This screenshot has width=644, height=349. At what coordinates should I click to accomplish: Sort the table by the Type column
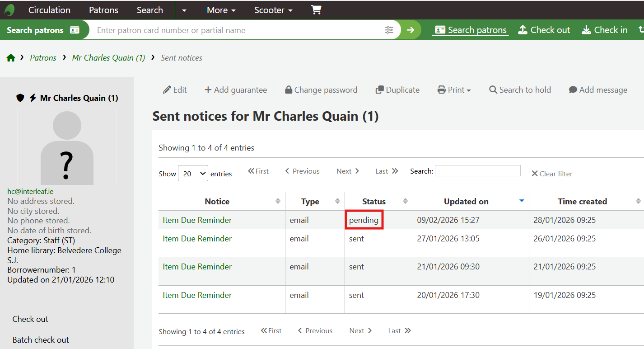coord(315,201)
